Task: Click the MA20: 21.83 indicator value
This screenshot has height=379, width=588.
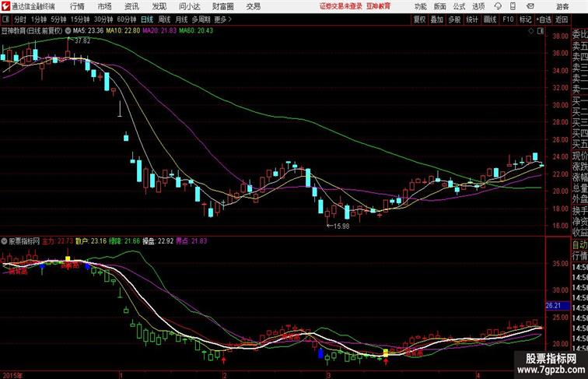Action: (159, 31)
